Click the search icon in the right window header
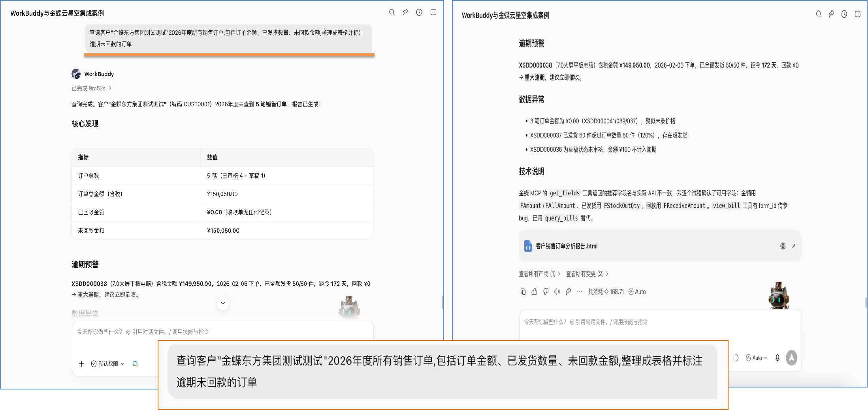 819,14
